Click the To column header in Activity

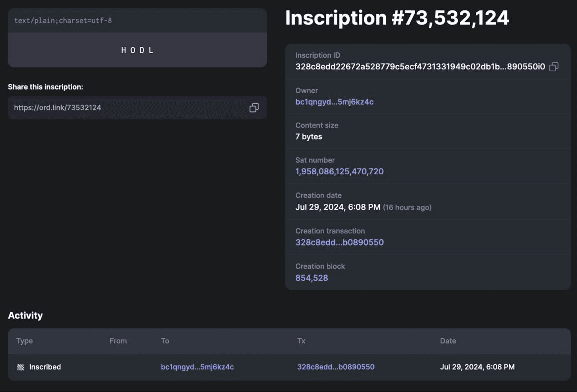pyautogui.click(x=165, y=341)
